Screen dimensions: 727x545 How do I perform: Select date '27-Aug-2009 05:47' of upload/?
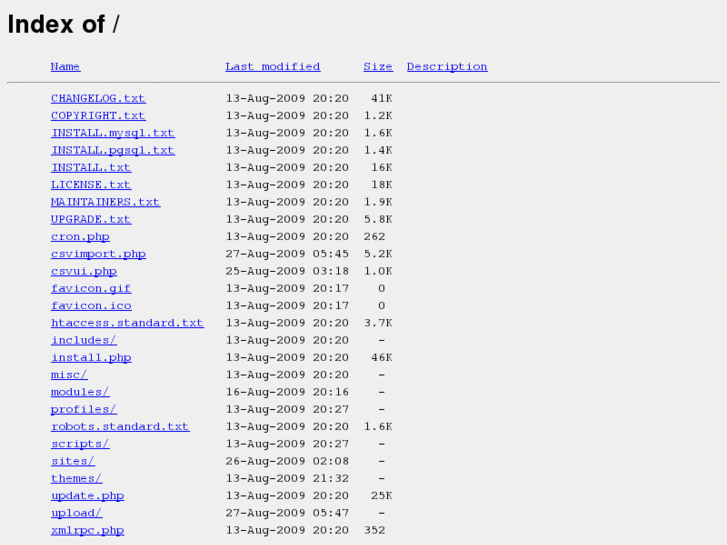[x=287, y=513]
